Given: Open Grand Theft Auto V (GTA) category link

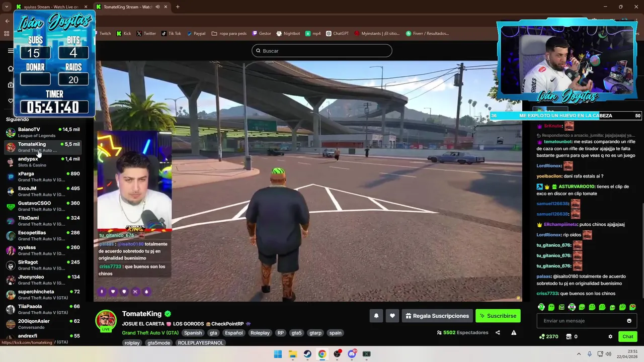Looking at the screenshot, I should point(150,333).
